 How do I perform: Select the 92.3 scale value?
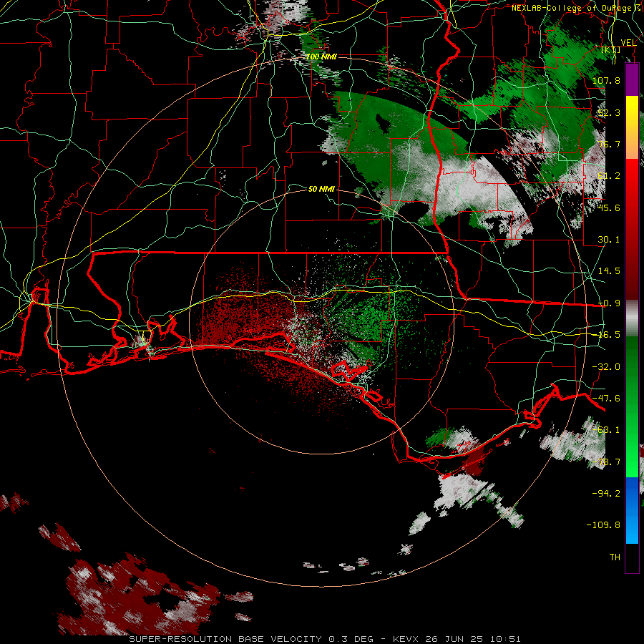click(x=609, y=112)
